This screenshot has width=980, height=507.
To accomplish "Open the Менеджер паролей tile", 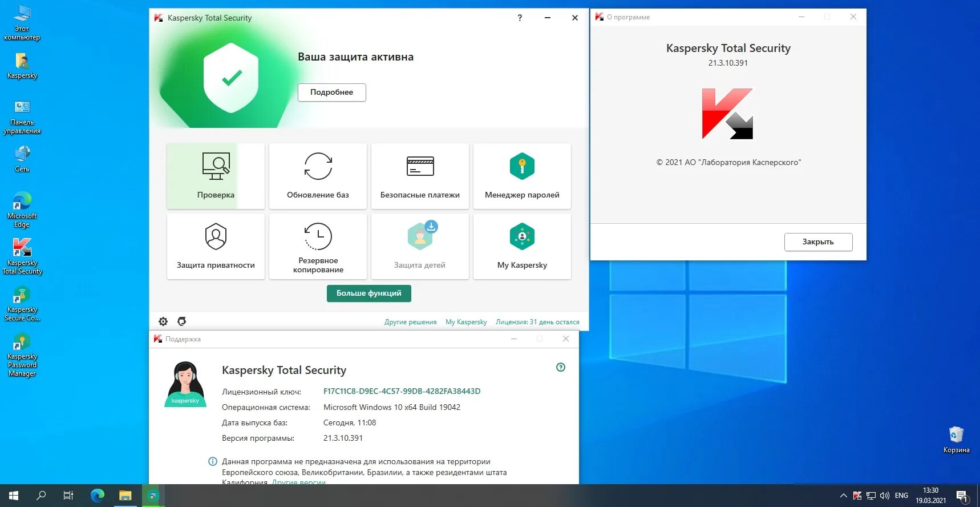I will click(x=522, y=176).
